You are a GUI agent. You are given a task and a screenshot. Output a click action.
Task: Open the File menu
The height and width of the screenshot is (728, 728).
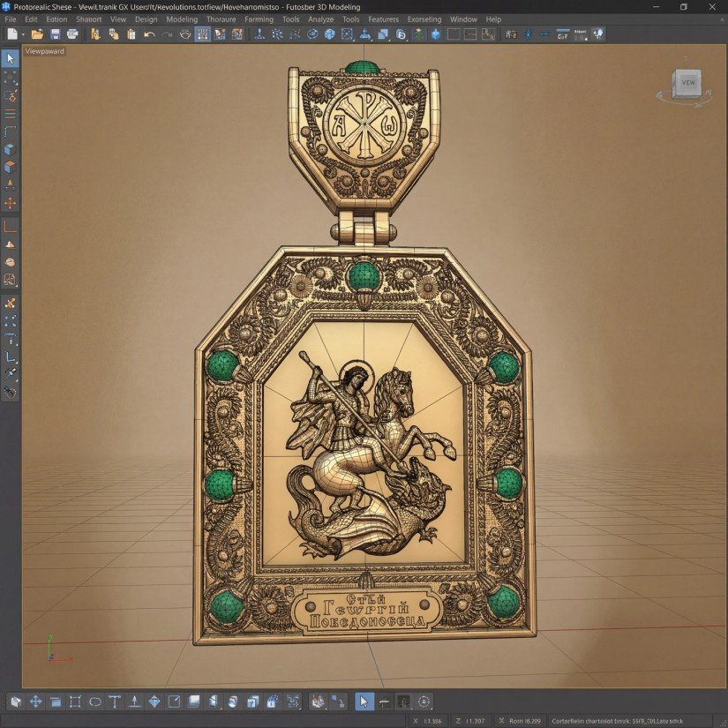(11, 19)
